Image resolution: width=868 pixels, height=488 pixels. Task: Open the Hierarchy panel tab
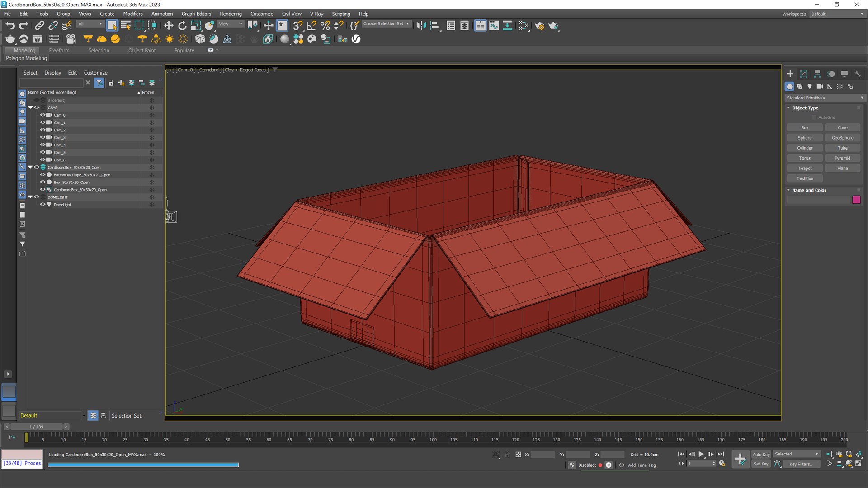tap(817, 74)
